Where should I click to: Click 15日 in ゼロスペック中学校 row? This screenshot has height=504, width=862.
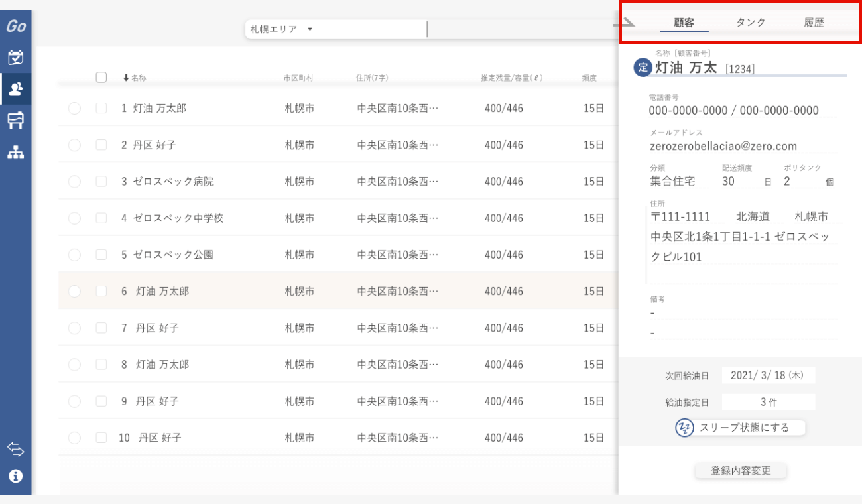tap(593, 218)
